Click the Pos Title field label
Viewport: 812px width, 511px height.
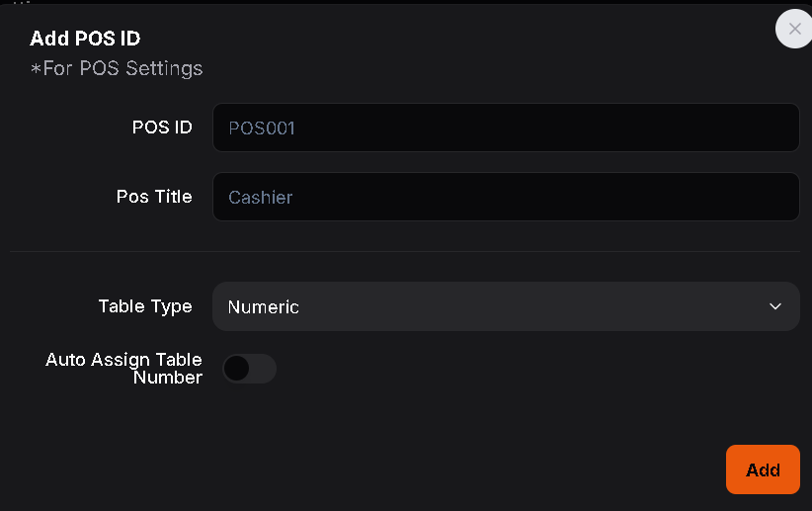point(154,197)
